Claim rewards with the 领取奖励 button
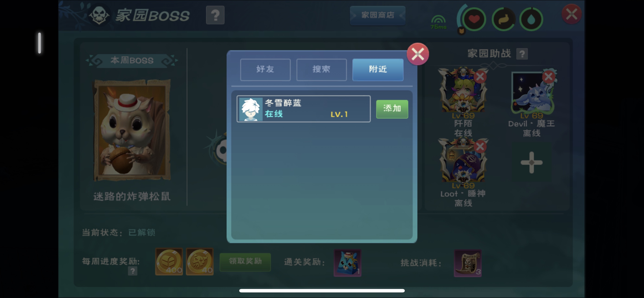The image size is (644, 298). 245,262
